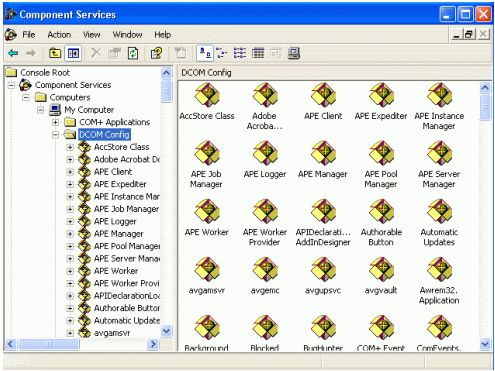
Task: Switch to Large Icons view
Action: point(205,53)
